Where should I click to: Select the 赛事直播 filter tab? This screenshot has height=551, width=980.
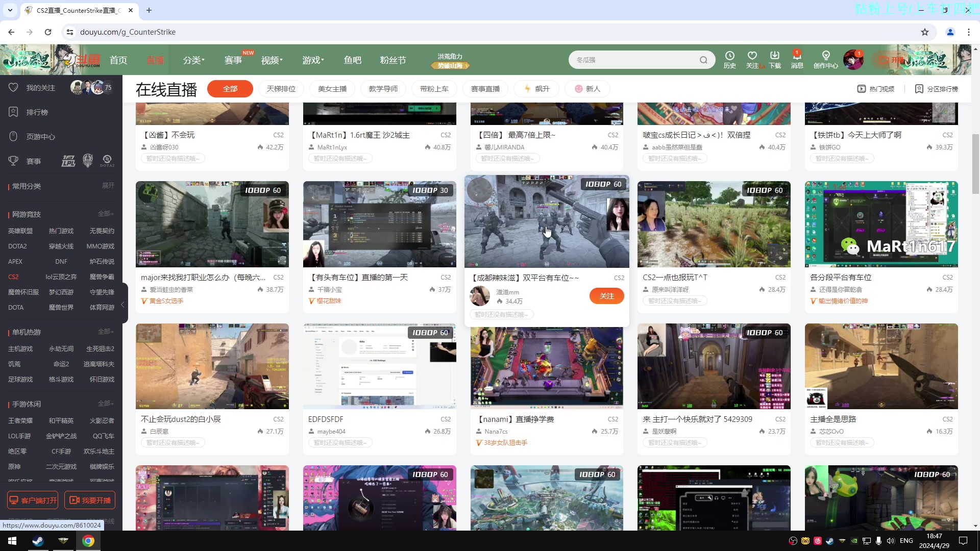click(x=485, y=89)
